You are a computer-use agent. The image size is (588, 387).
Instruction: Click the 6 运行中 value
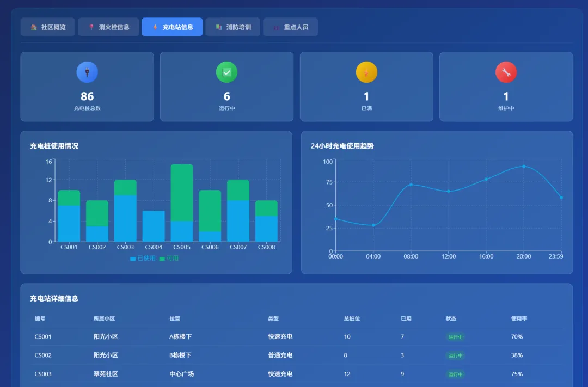click(227, 96)
